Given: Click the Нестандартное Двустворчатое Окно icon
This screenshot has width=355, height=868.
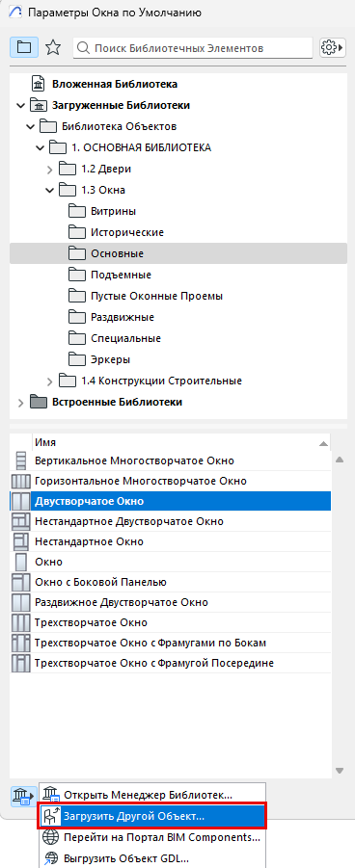Looking at the screenshot, I should [x=20, y=521].
